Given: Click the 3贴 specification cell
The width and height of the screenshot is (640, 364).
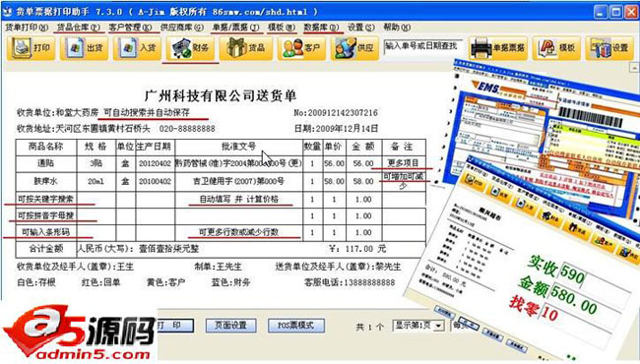Looking at the screenshot, I should (x=96, y=163).
